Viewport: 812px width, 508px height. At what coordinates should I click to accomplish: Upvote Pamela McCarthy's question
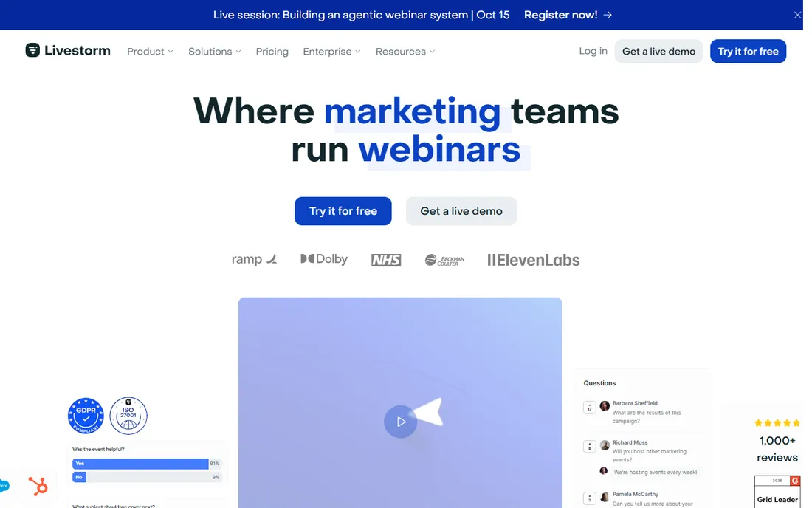click(x=589, y=498)
